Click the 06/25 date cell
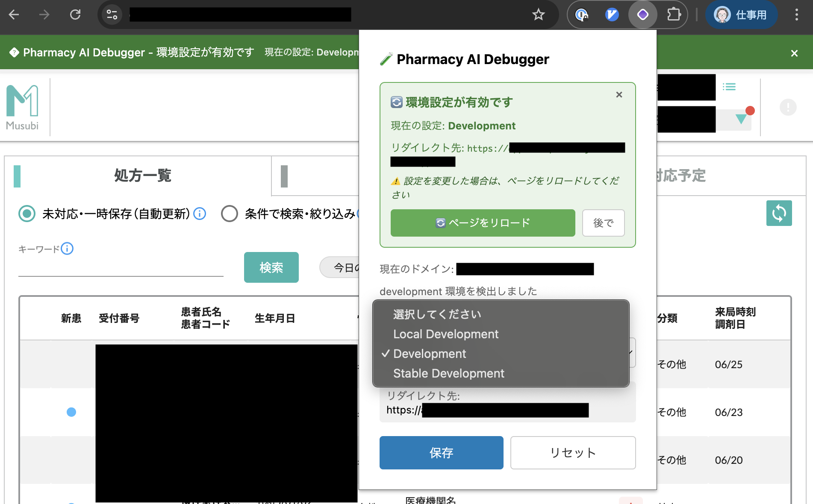Viewport: 813px width, 504px height. [x=729, y=364]
